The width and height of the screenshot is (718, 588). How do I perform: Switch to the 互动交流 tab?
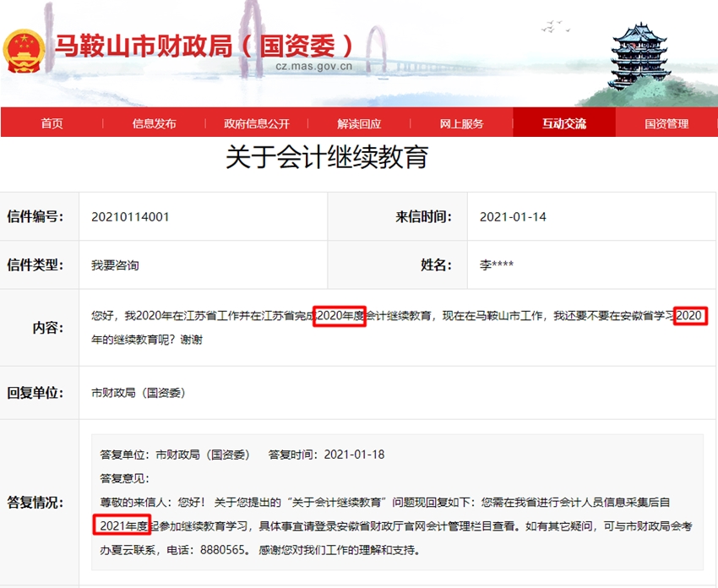(x=564, y=122)
